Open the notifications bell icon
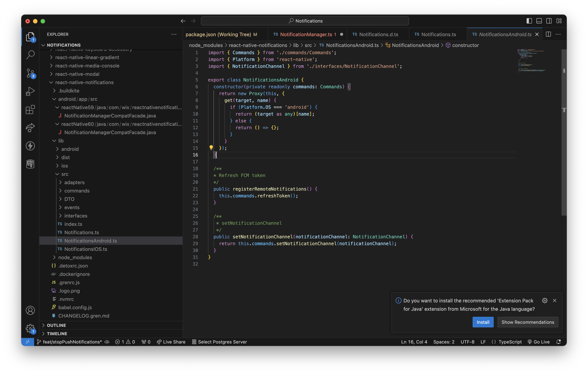 558,342
